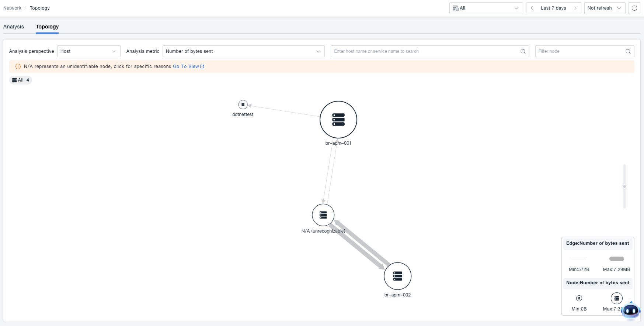The width and height of the screenshot is (644, 326).
Task: Open the All scope dropdown in top bar
Action: coord(485,8)
